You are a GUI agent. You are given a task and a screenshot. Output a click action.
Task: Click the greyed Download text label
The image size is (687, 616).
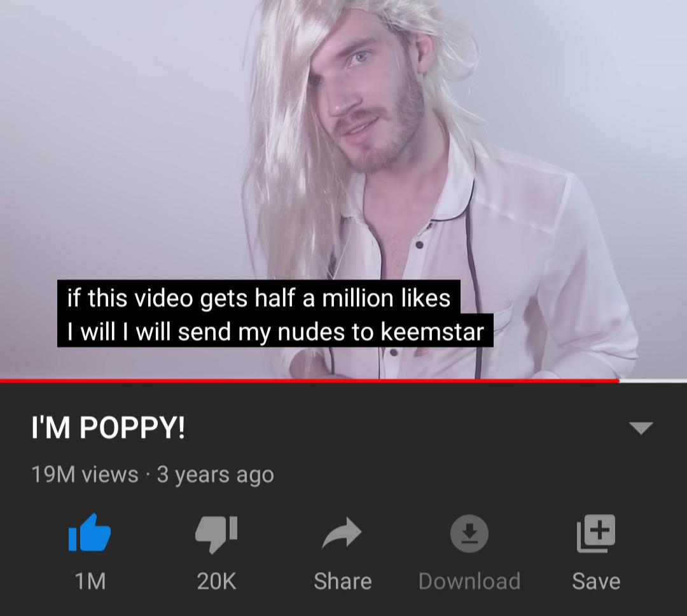469,582
